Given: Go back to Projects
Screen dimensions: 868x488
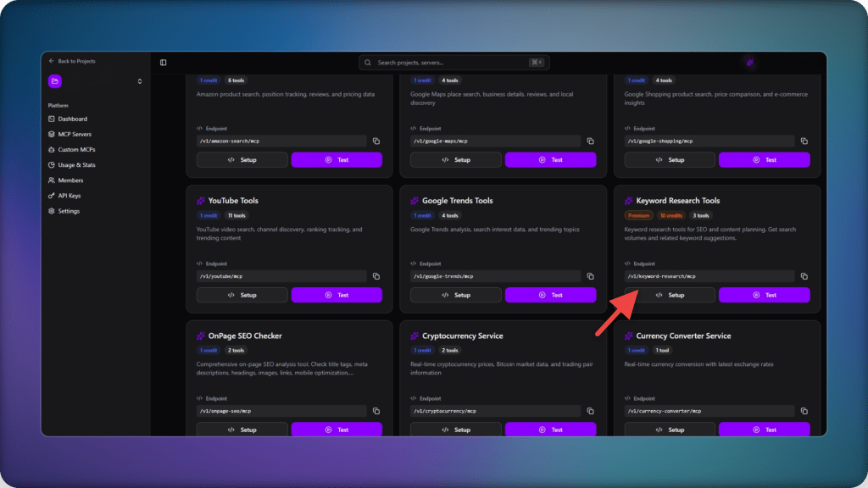Looking at the screenshot, I should click(x=72, y=61).
